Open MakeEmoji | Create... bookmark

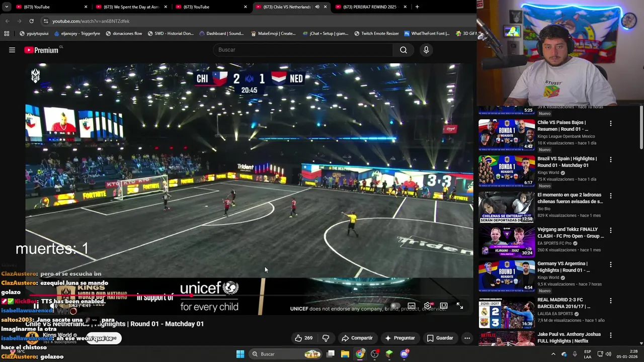click(x=272, y=34)
